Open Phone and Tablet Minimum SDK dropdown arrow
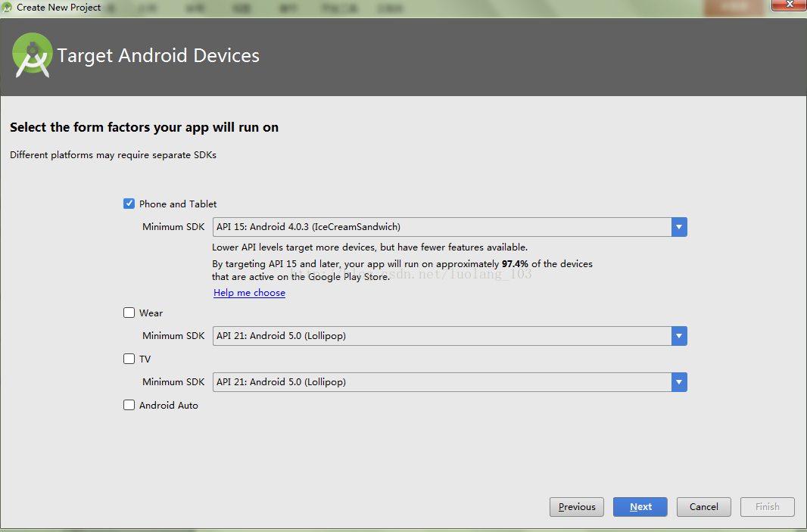 679,227
